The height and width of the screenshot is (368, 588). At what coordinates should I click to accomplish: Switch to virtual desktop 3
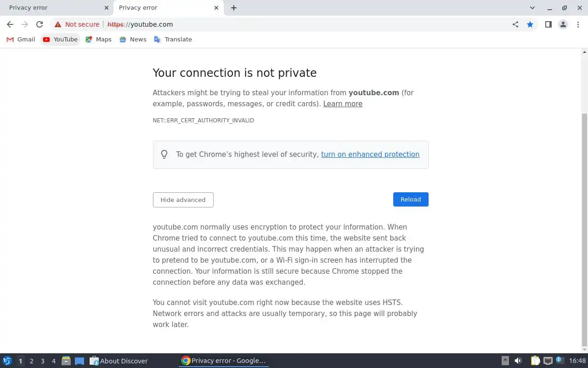42,361
